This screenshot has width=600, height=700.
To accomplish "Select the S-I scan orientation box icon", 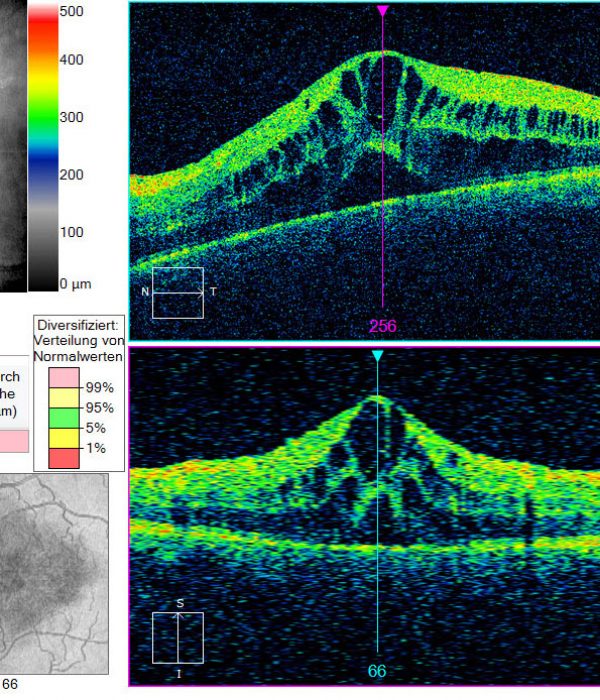I will point(178,638).
